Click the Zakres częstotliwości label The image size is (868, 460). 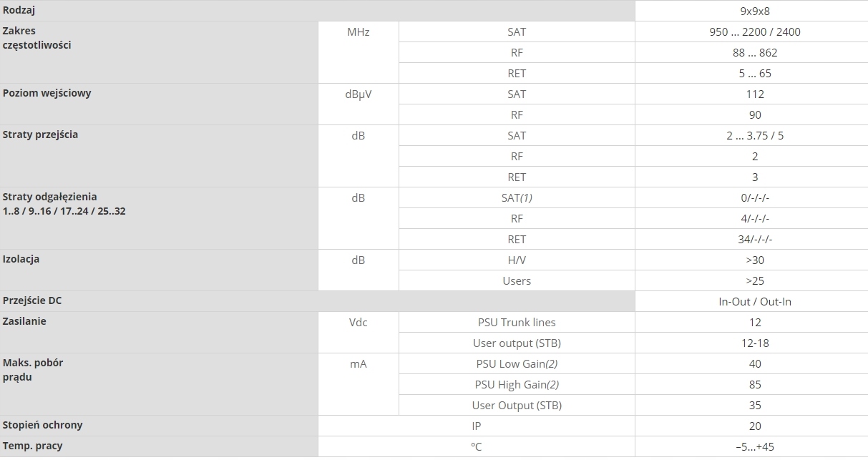coord(36,38)
